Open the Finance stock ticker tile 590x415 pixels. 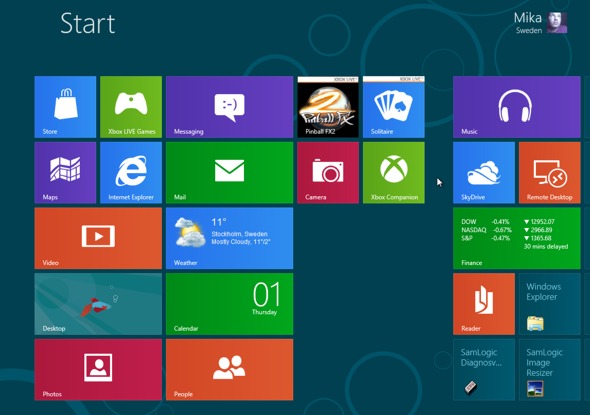coord(517,238)
